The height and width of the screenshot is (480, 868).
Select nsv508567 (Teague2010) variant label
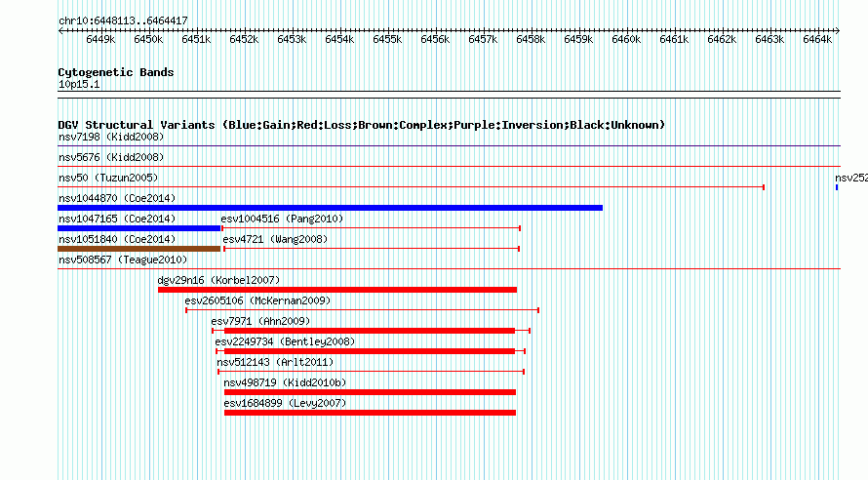pos(123,260)
